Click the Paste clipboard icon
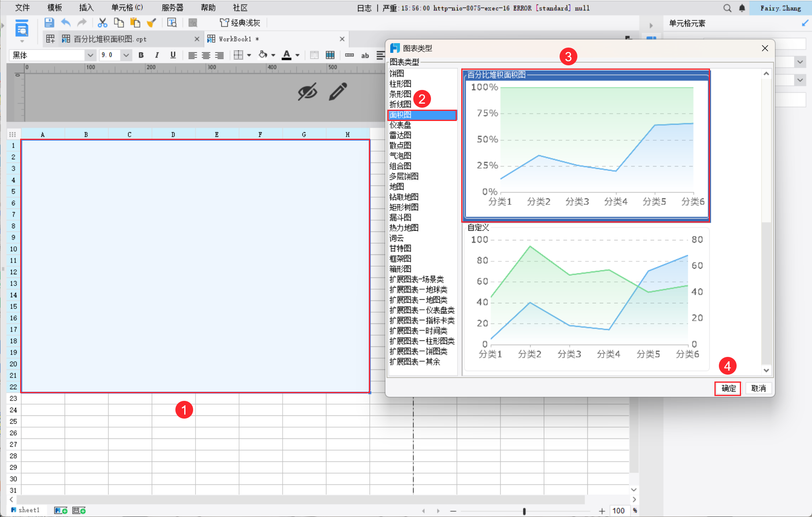The height and width of the screenshot is (517, 812). 135,23
